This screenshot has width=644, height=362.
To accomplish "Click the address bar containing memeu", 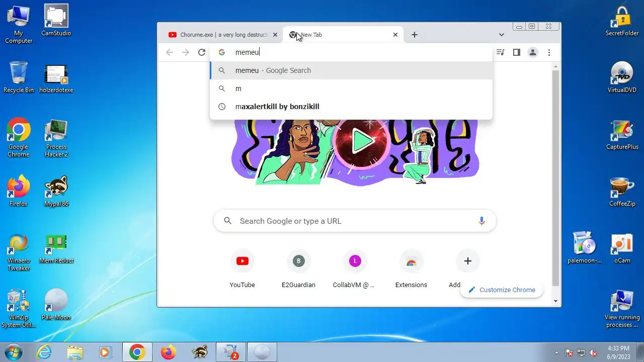I will pyautogui.click(x=351, y=52).
